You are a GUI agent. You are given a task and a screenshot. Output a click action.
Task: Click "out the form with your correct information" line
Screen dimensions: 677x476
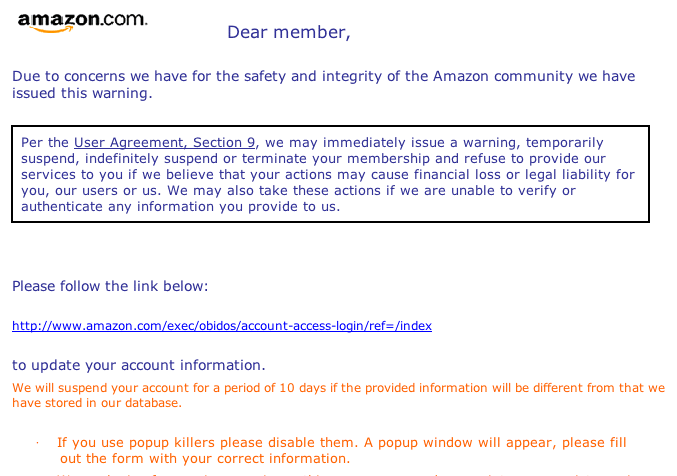[204, 459]
